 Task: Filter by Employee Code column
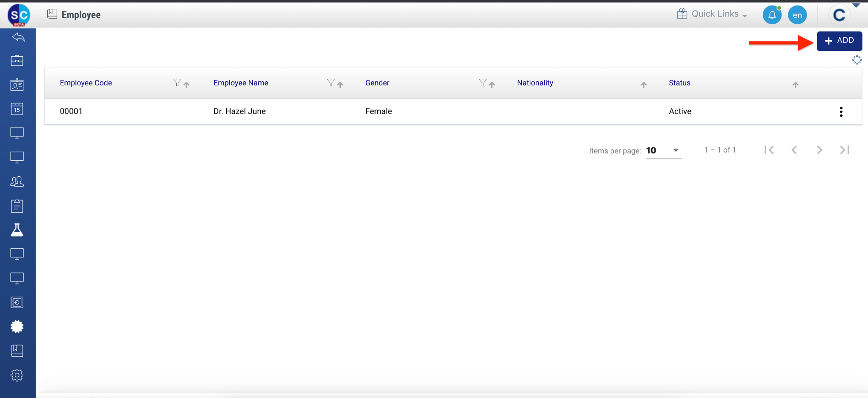coord(177,83)
